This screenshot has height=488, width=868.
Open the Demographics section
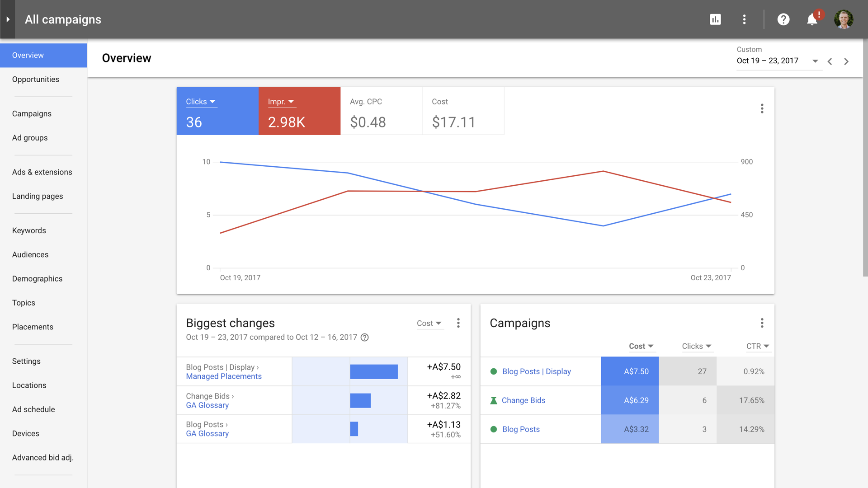[37, 279]
